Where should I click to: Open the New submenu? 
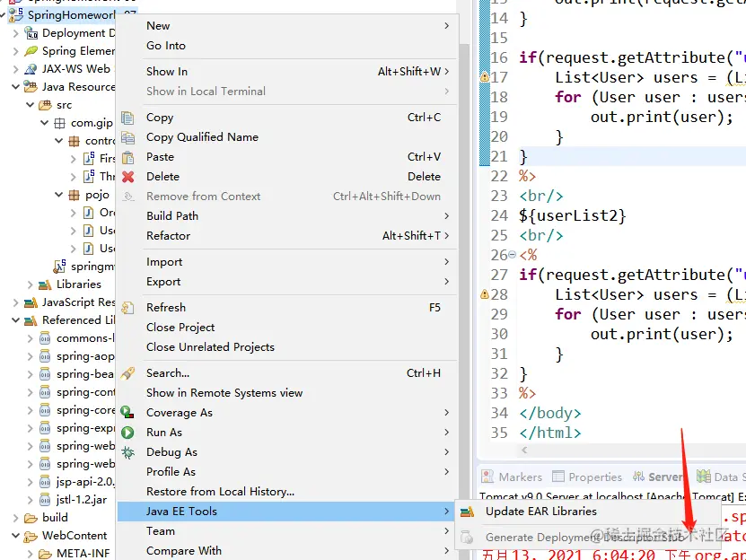point(287,26)
